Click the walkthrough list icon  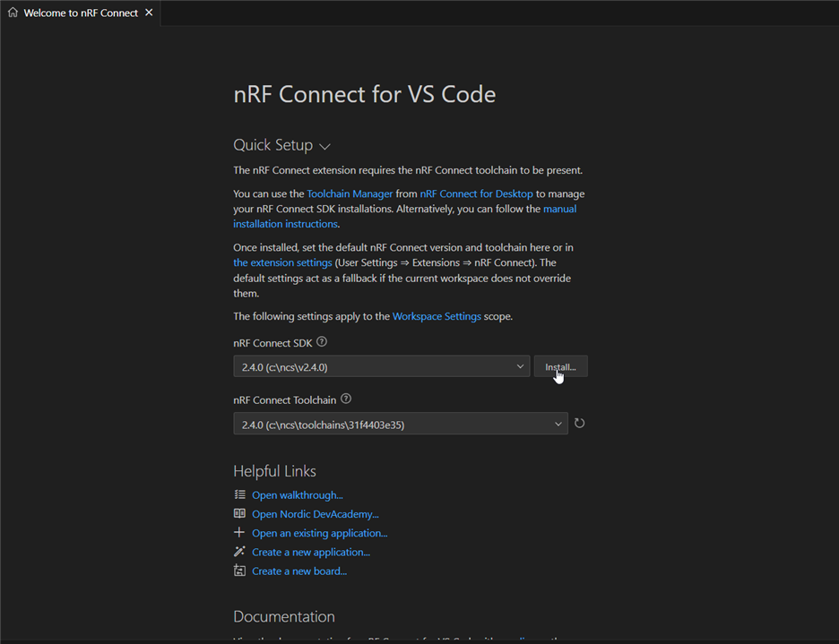pyautogui.click(x=239, y=494)
